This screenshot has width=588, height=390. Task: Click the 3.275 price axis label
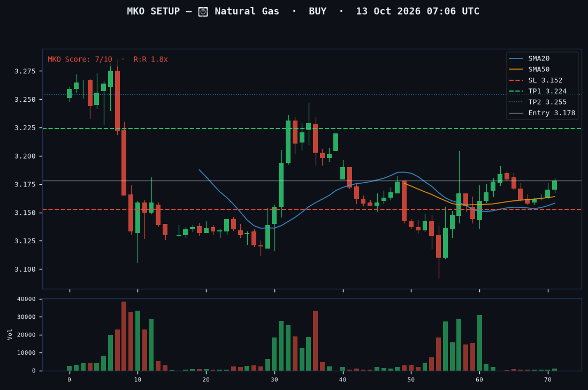coord(25,71)
